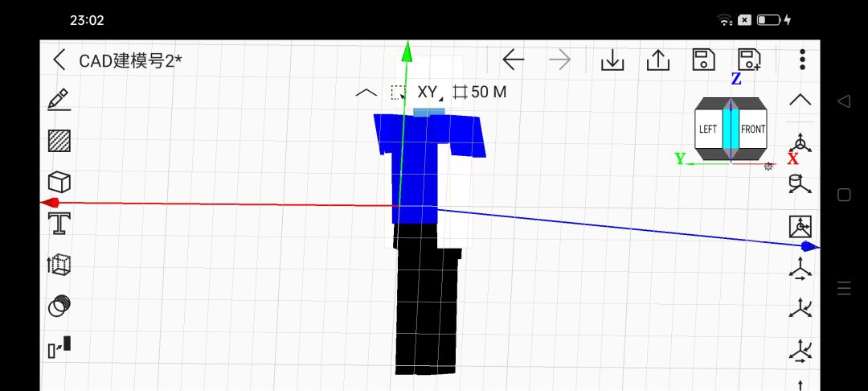The height and width of the screenshot is (391, 868).
Task: Click the LEFT face of view cube
Action: (x=708, y=130)
